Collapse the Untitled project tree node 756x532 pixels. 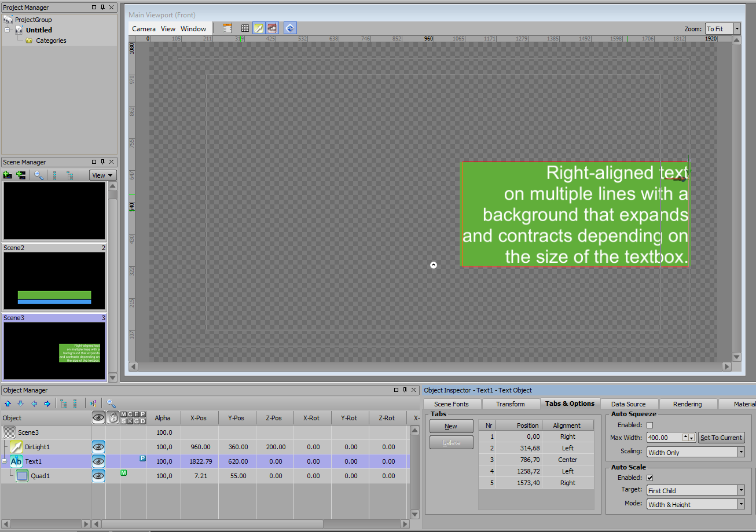8,30
